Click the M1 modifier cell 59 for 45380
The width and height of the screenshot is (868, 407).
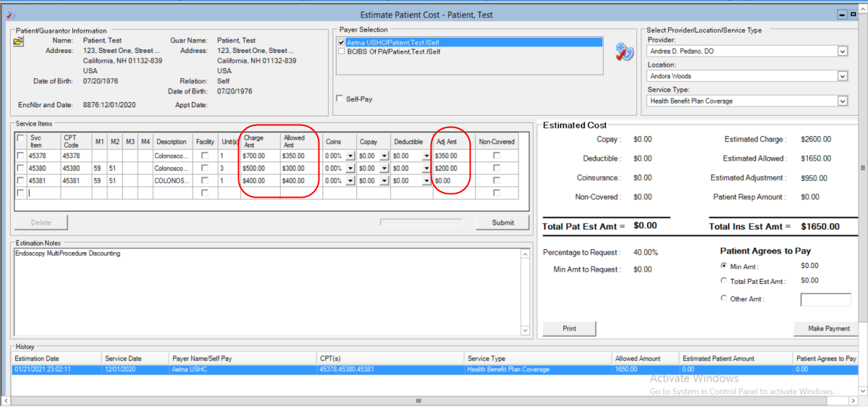pyautogui.click(x=99, y=168)
